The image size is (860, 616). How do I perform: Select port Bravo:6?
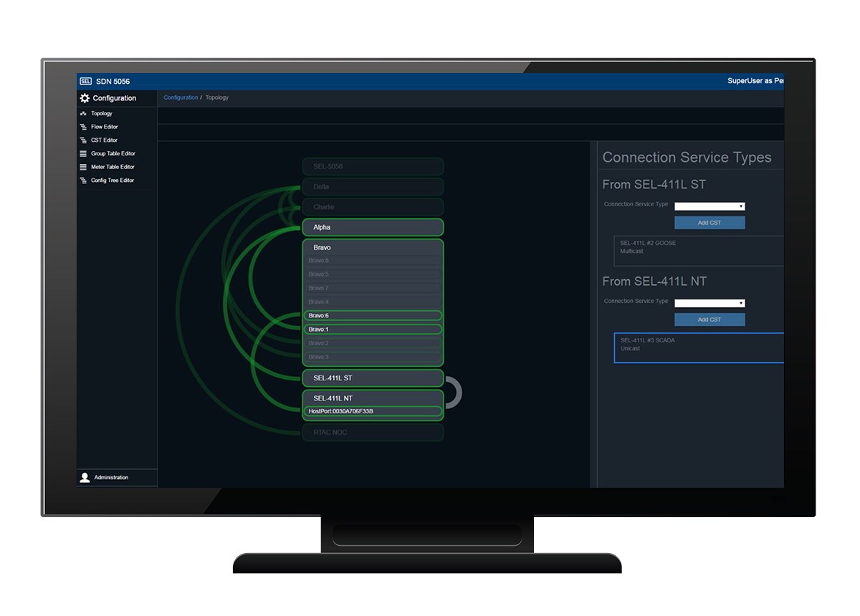373,316
